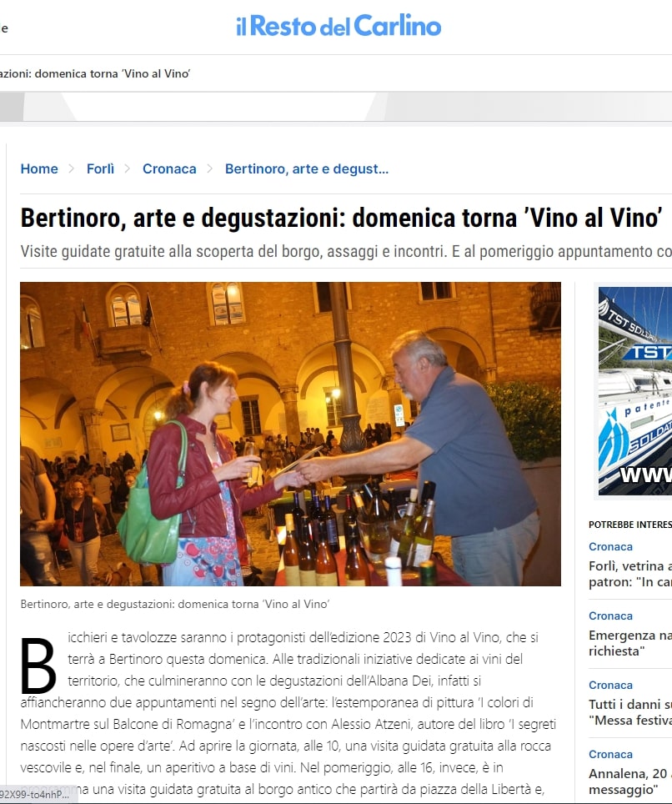Open the TST Soldati boat advertisement
The width and height of the screenshot is (672, 804).
click(635, 390)
